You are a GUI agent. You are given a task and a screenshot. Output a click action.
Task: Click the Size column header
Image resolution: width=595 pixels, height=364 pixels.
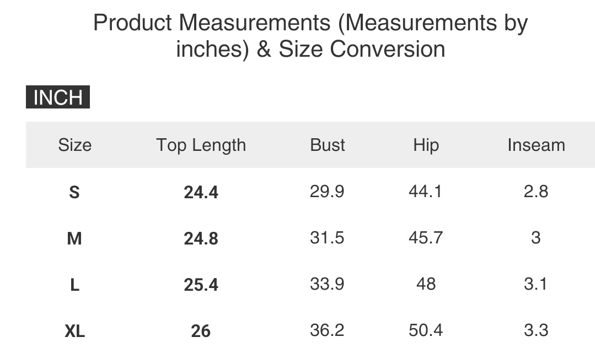coord(74,145)
